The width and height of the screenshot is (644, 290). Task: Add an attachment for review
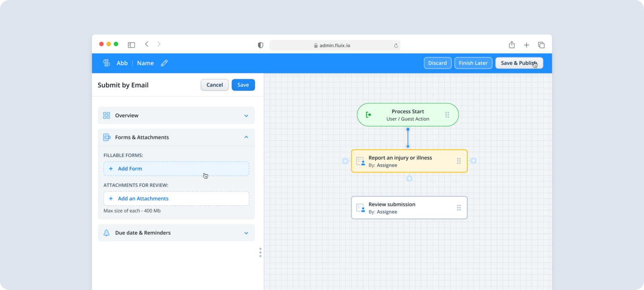click(x=139, y=198)
